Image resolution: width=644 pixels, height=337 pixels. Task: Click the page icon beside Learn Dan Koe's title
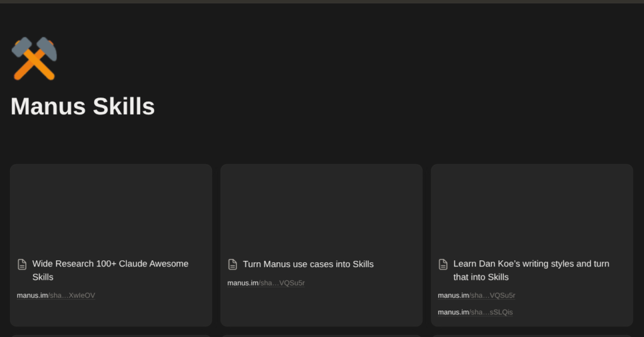pyautogui.click(x=443, y=264)
